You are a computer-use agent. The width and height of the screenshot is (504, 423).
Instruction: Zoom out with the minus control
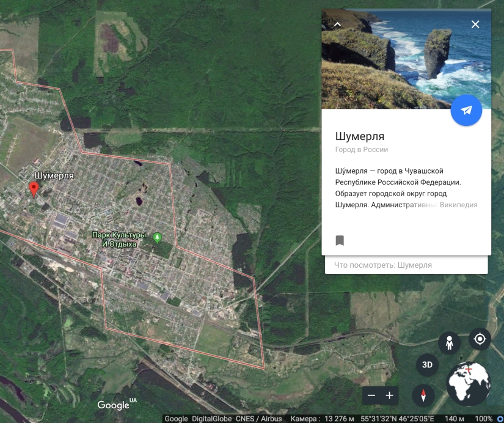coord(372,395)
